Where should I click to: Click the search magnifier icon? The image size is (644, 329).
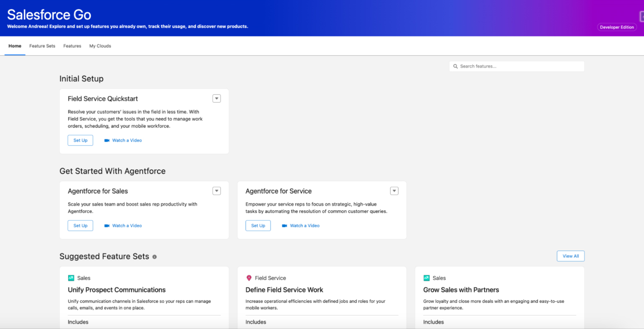455,66
